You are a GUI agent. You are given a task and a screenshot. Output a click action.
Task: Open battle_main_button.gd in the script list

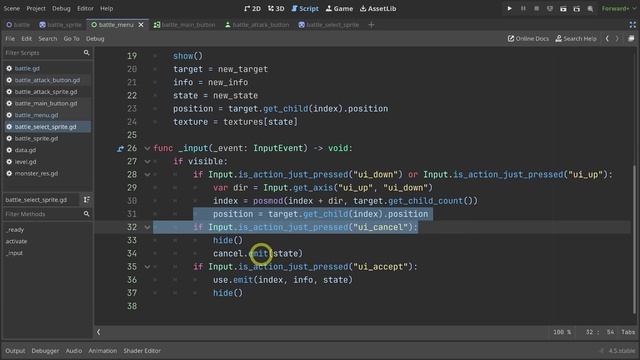47,104
